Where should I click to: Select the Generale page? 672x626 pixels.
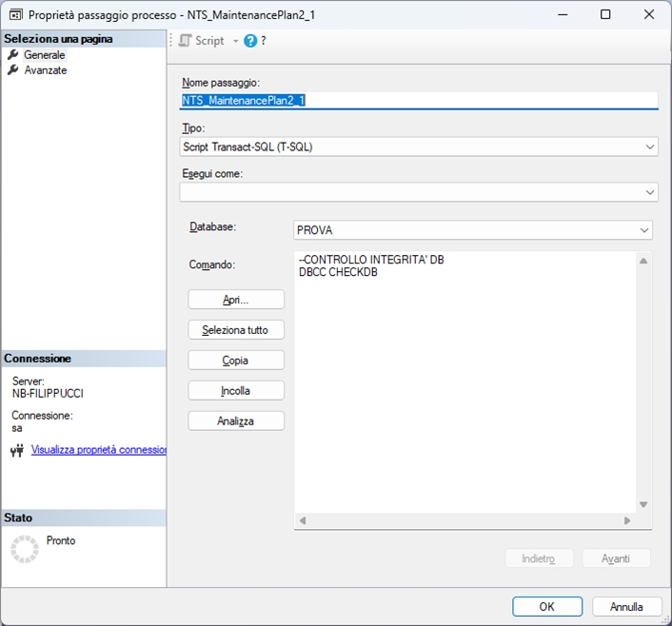click(44, 55)
